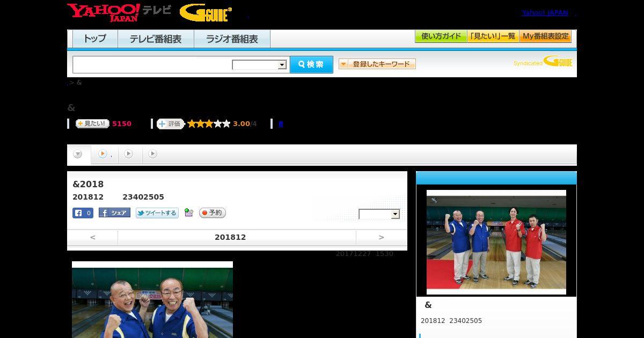
Task: Click the blue 0 link beside rating
Action: pyautogui.click(x=281, y=124)
